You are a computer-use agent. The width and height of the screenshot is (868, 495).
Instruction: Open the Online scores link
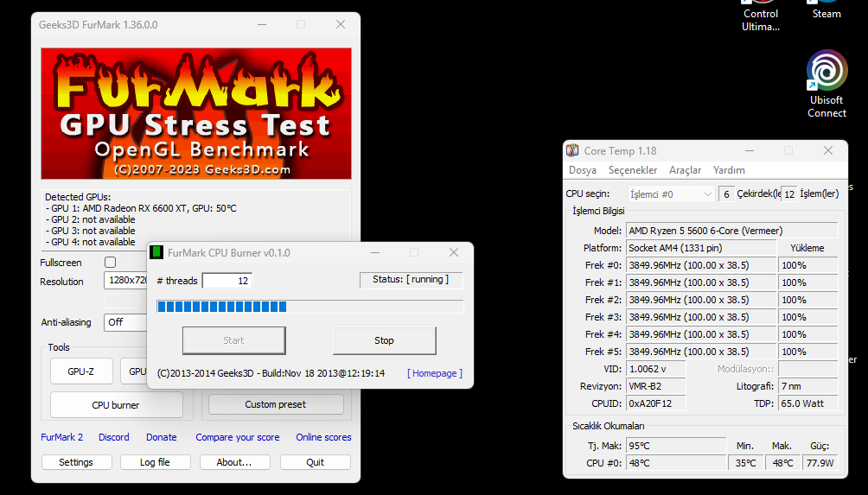pyautogui.click(x=323, y=437)
